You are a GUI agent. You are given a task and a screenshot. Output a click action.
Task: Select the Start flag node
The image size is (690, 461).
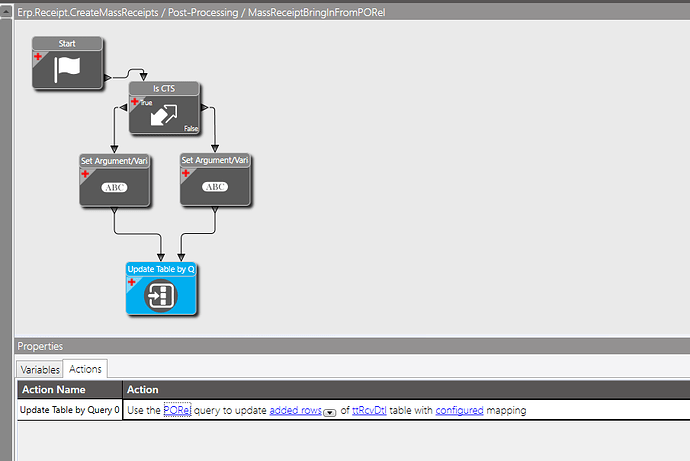67,63
